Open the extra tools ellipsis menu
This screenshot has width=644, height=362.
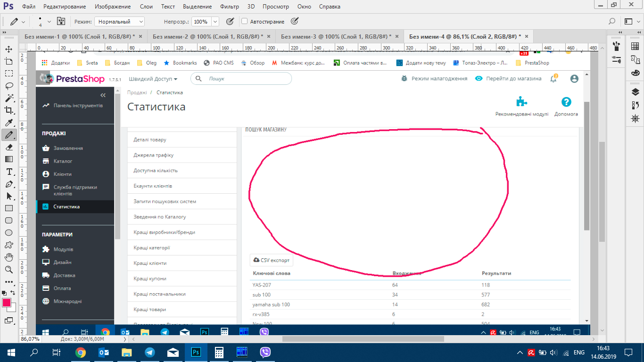point(8,282)
